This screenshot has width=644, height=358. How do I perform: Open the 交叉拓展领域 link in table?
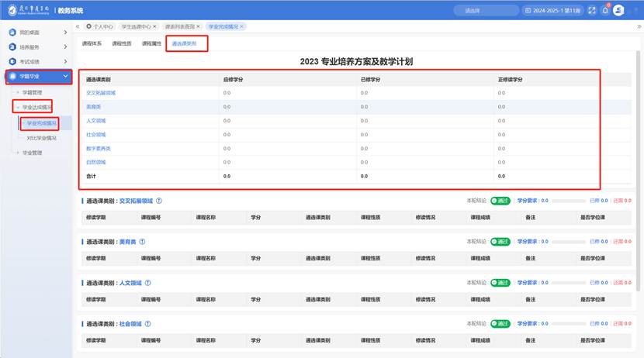pos(101,93)
